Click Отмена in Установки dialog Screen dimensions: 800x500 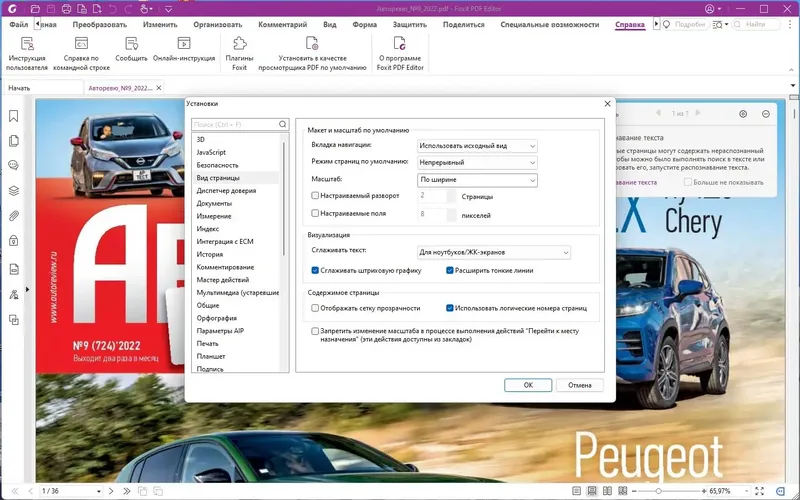[580, 385]
